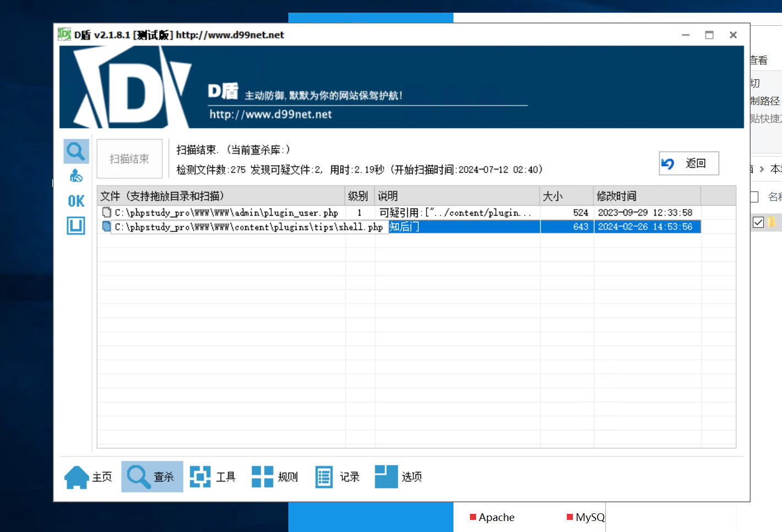The image size is (782, 532).
Task: Open the 工具 tools tab
Action: (213, 476)
